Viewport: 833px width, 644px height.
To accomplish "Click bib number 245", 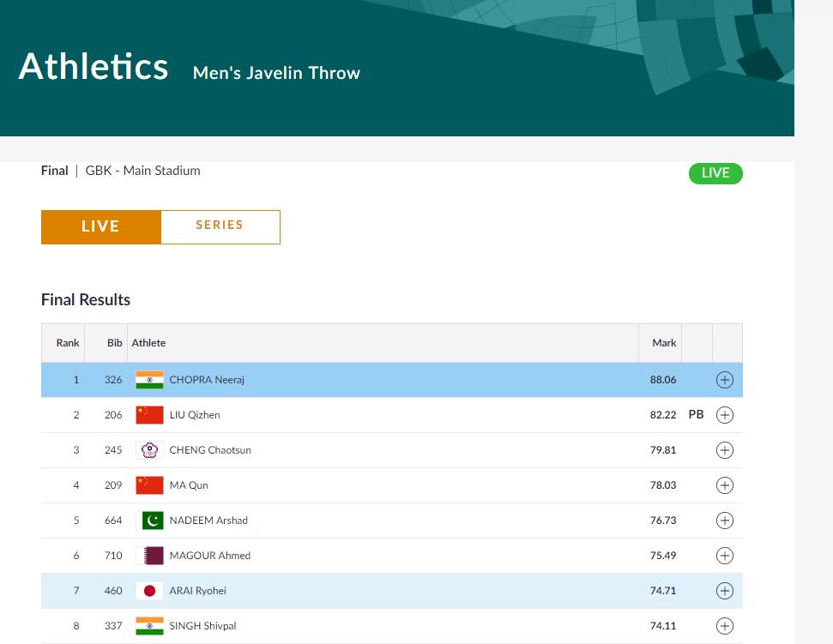I will [x=113, y=450].
